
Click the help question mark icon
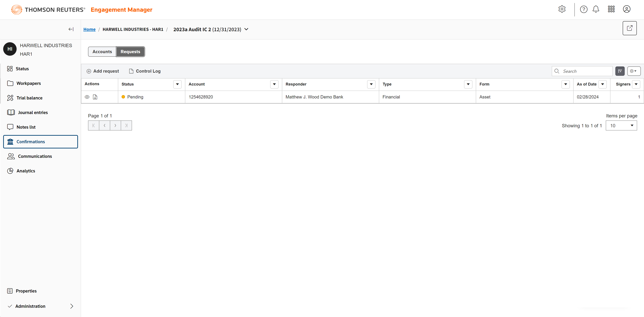tap(583, 9)
